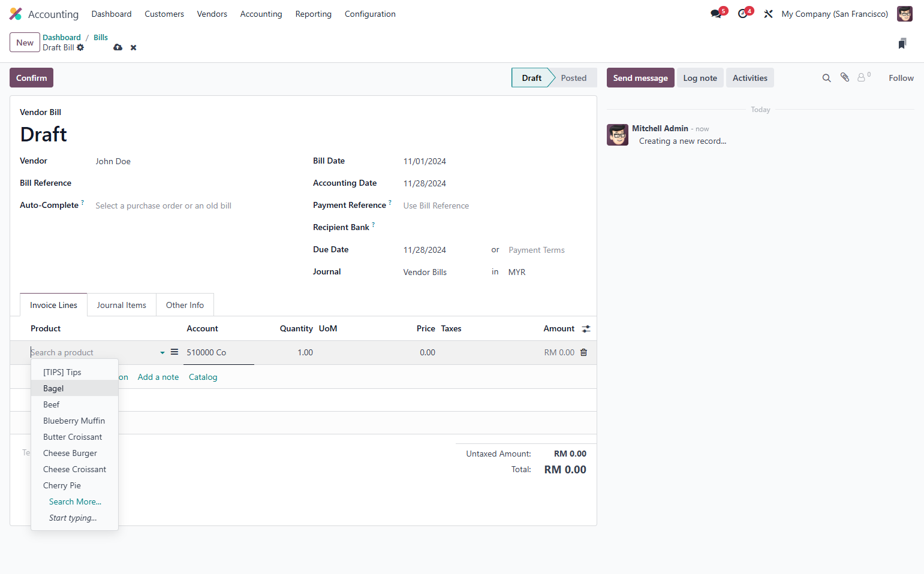Screen dimensions: 924x574
Task: Click the Account cell 510000 Co
Action: (219, 352)
